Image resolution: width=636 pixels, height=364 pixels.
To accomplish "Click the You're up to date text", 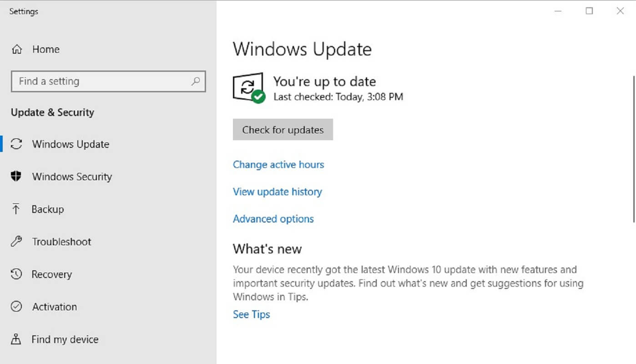I will pos(324,81).
